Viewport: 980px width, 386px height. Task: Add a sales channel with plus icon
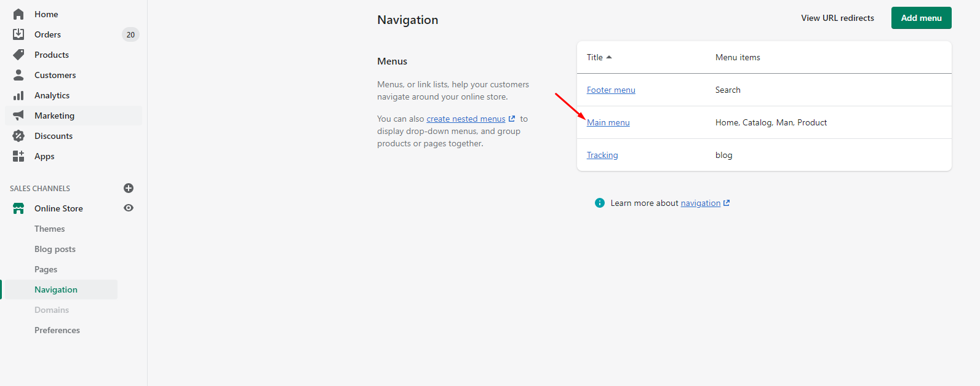click(129, 188)
